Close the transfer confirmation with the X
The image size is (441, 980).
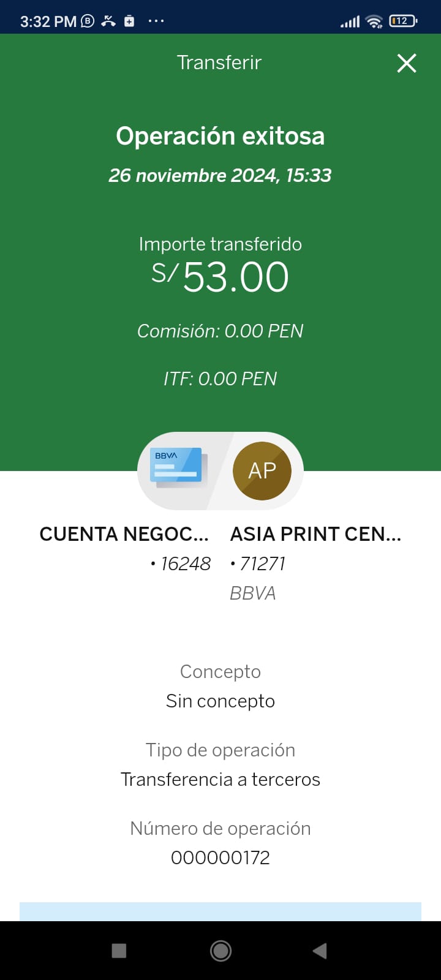tap(407, 63)
